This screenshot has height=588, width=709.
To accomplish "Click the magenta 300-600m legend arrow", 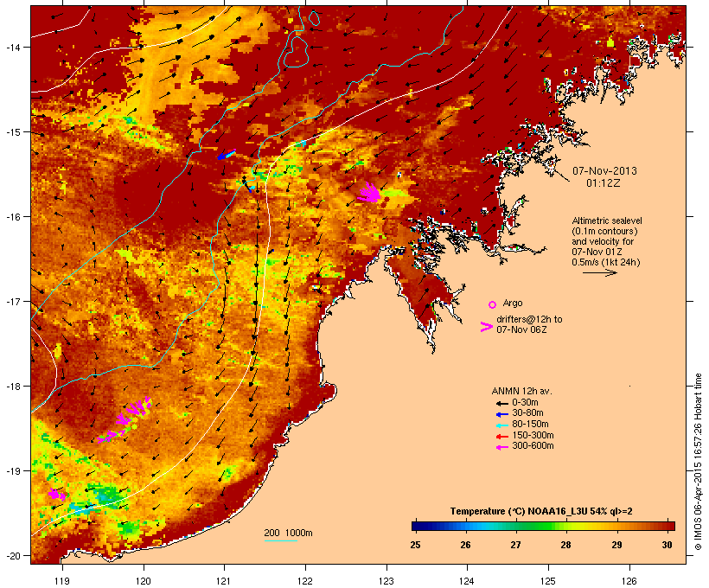I will (x=501, y=447).
